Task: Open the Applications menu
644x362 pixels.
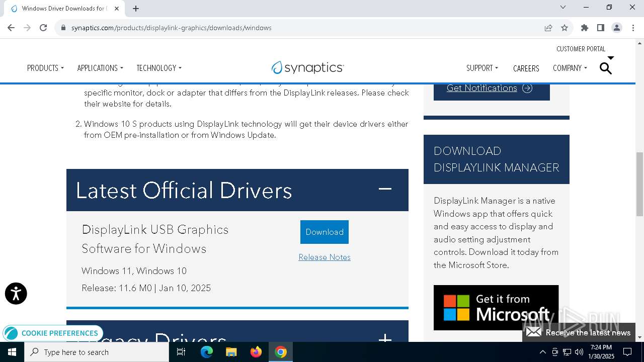Action: point(100,68)
